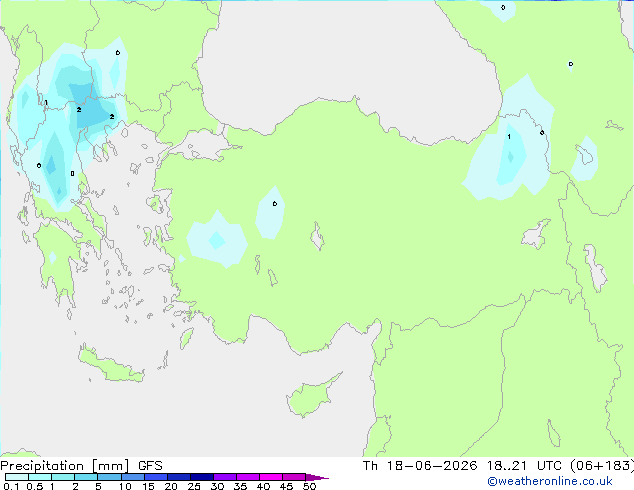634x490 pixels.
Task: Click the '(06+183)' forecast run text
Action: (x=602, y=466)
